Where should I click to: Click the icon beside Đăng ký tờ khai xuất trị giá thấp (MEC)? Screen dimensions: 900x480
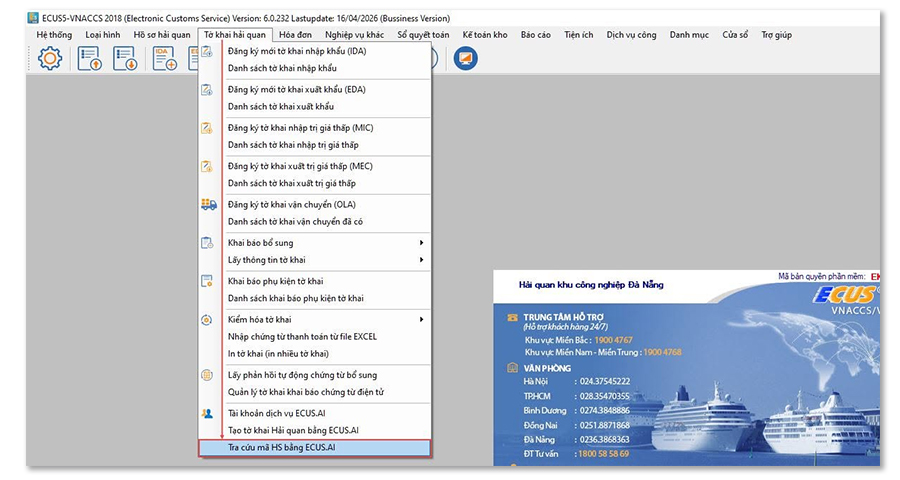(207, 167)
